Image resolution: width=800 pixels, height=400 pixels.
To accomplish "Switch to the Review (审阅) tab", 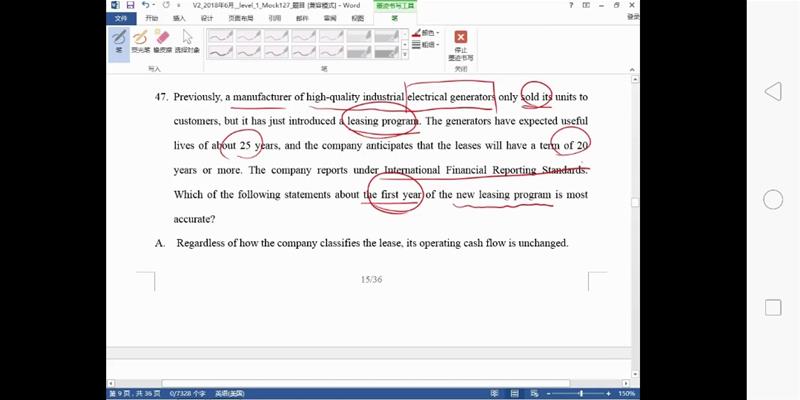I will (330, 18).
